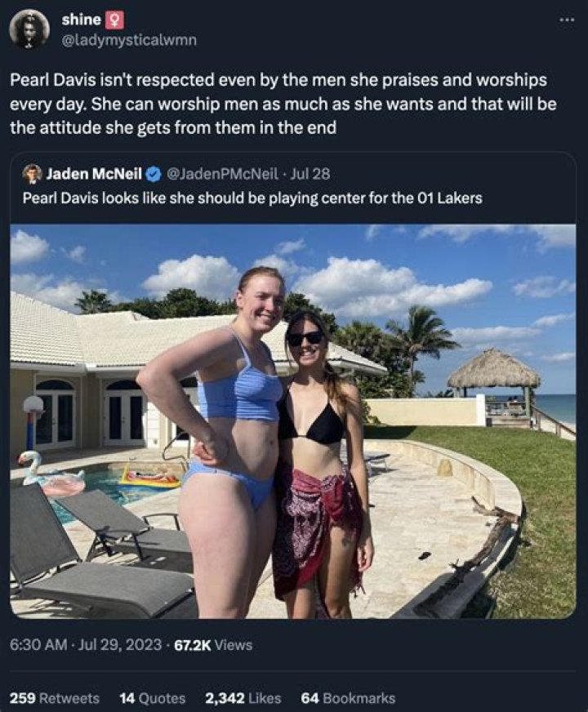Viewport: 588px width, 712px height.
Task: Open the 6:30 AM timestamp link
Action: click(38, 645)
